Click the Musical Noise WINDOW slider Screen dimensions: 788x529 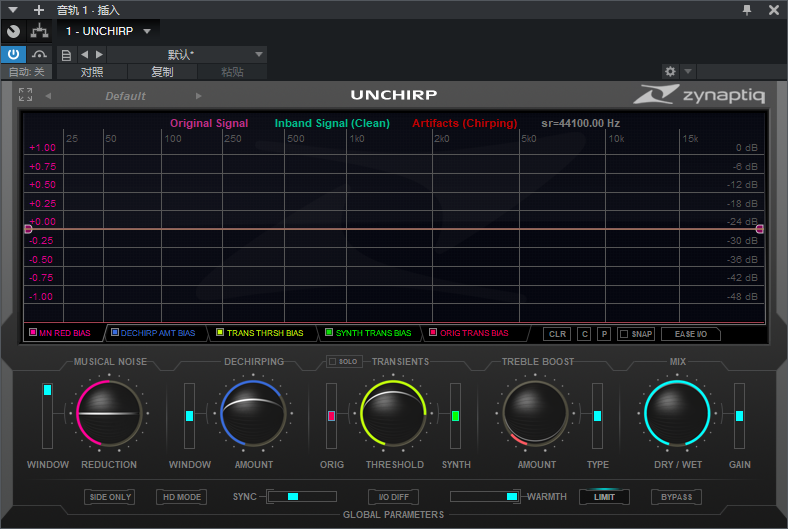click(x=47, y=416)
